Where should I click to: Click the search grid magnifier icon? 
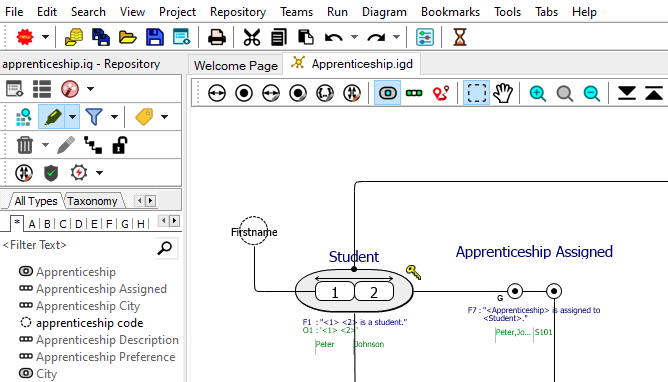click(x=23, y=117)
